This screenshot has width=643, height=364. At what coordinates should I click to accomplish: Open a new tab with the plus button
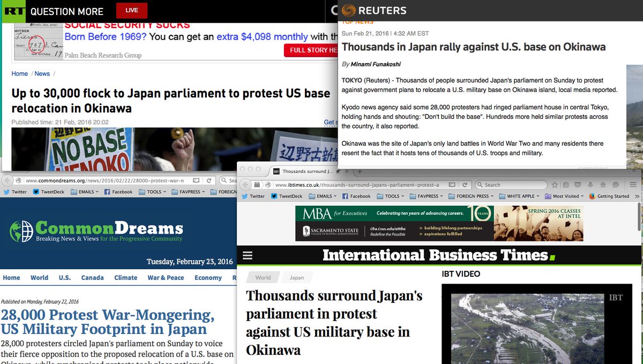pyautogui.click(x=360, y=171)
